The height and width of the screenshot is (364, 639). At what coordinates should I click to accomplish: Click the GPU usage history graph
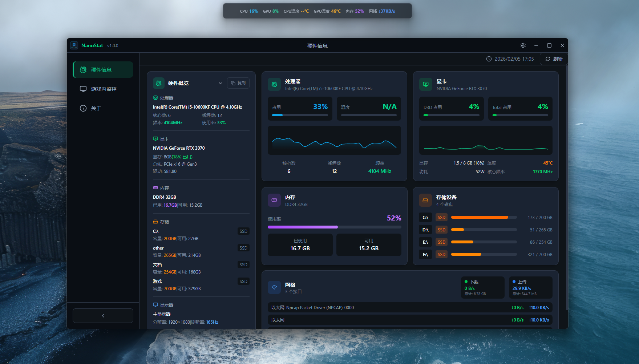pos(486,140)
